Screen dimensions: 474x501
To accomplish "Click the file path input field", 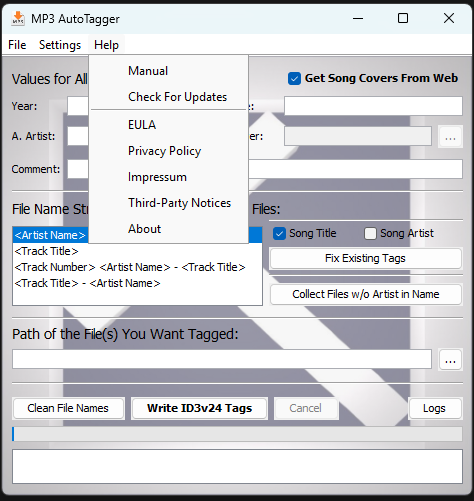I will (x=222, y=359).
